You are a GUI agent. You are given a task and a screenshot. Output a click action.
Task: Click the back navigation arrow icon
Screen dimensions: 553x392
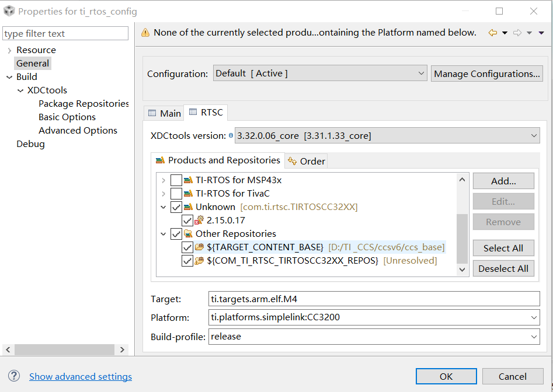(493, 33)
